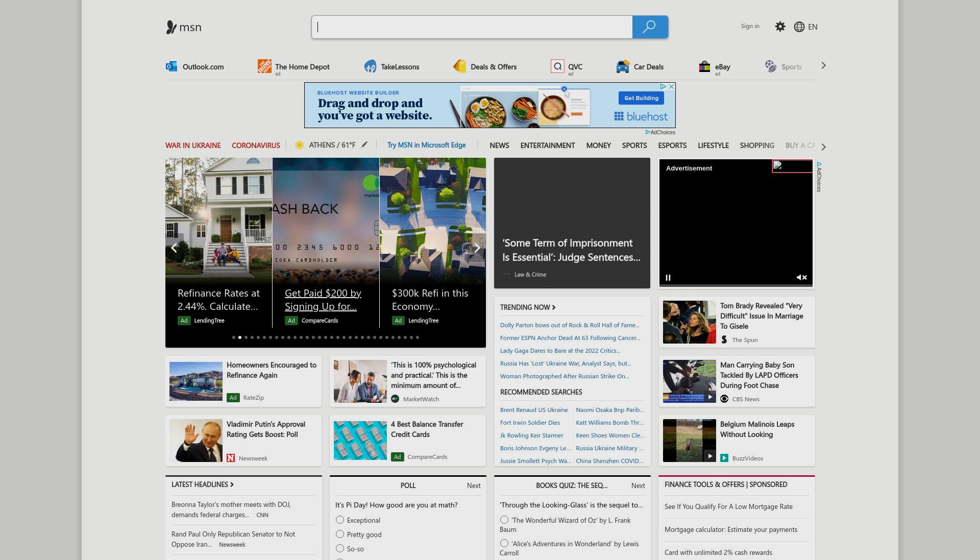Edit weather location with pencil icon
980x560 pixels.
coord(364,145)
